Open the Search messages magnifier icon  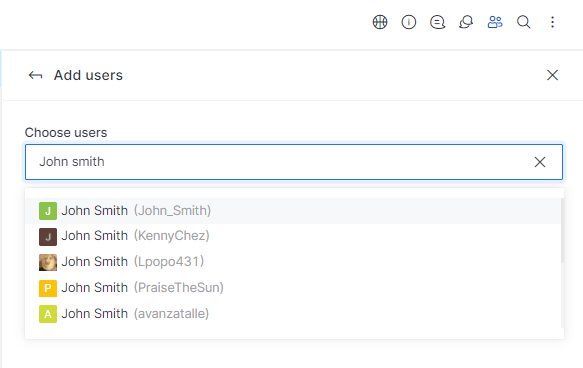524,22
